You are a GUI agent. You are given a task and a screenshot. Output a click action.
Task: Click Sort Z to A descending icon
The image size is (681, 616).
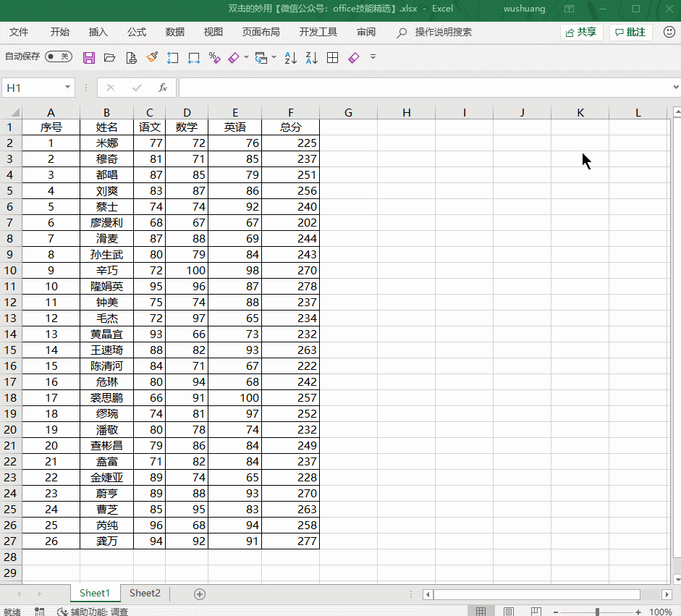311,58
